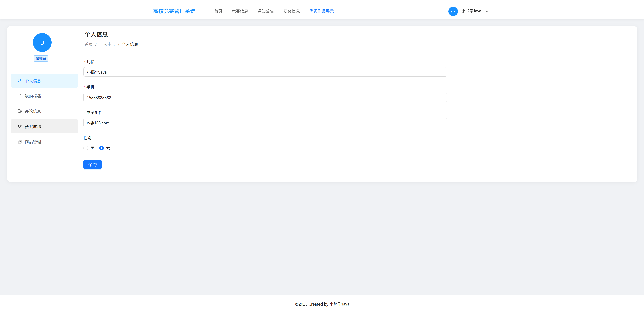
Task: Click the 昵称 input field
Action: (265, 72)
